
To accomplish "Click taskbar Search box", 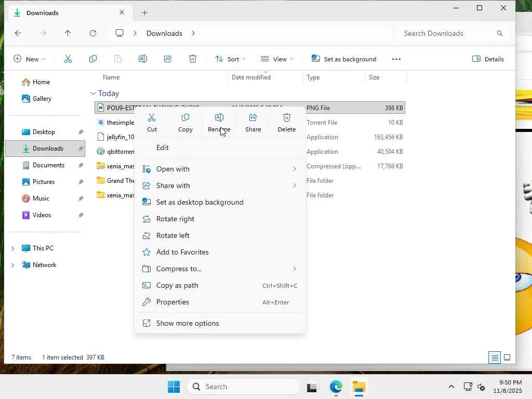I will [x=244, y=387].
